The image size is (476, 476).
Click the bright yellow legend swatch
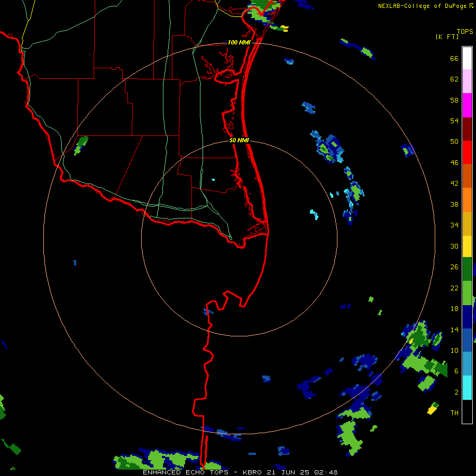467,246
